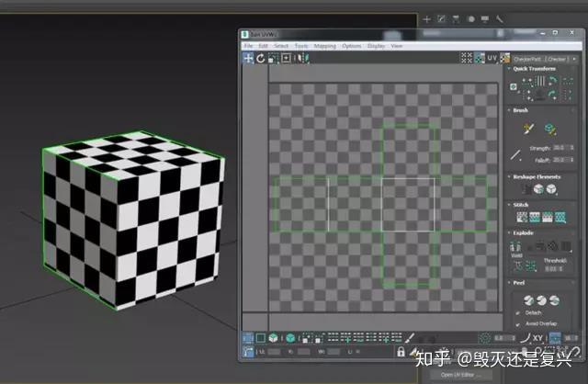This screenshot has width=588, height=384.
Task: Click the Open UV Editor button
Action: point(458,375)
